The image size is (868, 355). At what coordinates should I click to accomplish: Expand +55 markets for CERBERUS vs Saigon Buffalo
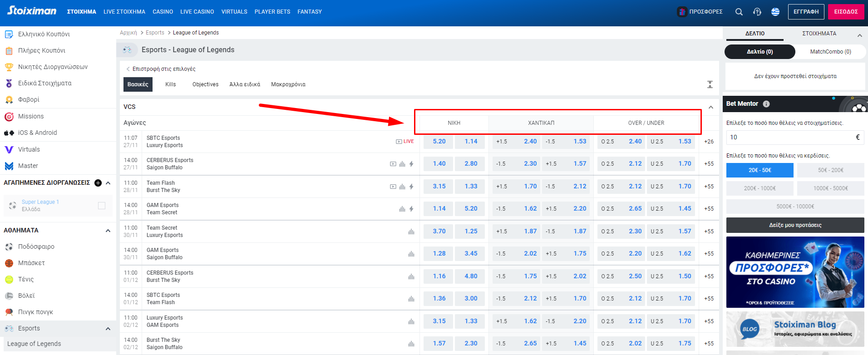tap(709, 164)
